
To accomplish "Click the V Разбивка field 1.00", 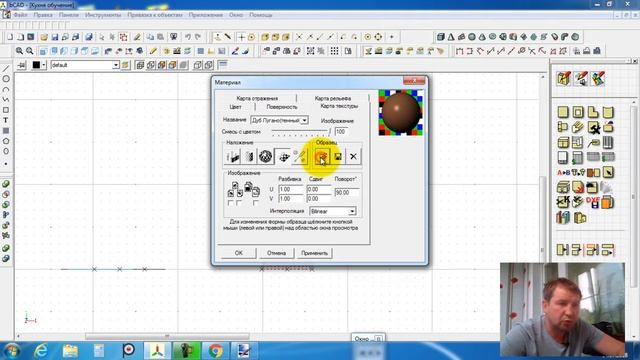I will click(291, 199).
